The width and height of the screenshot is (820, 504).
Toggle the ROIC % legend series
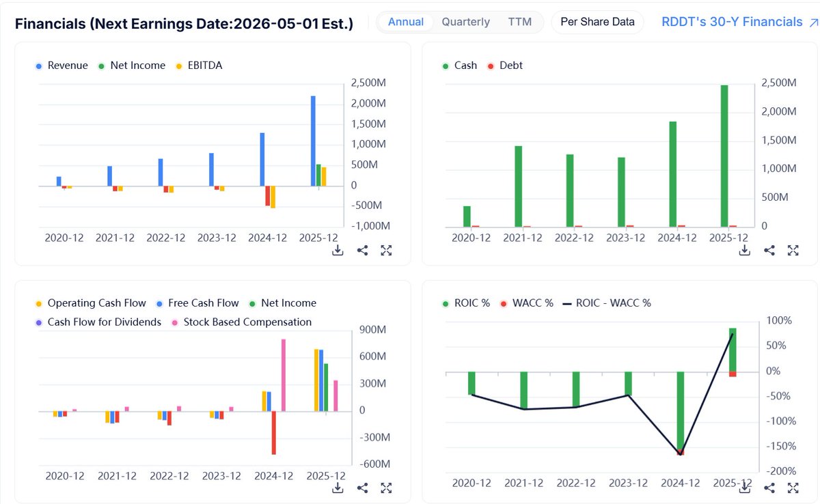(x=466, y=303)
